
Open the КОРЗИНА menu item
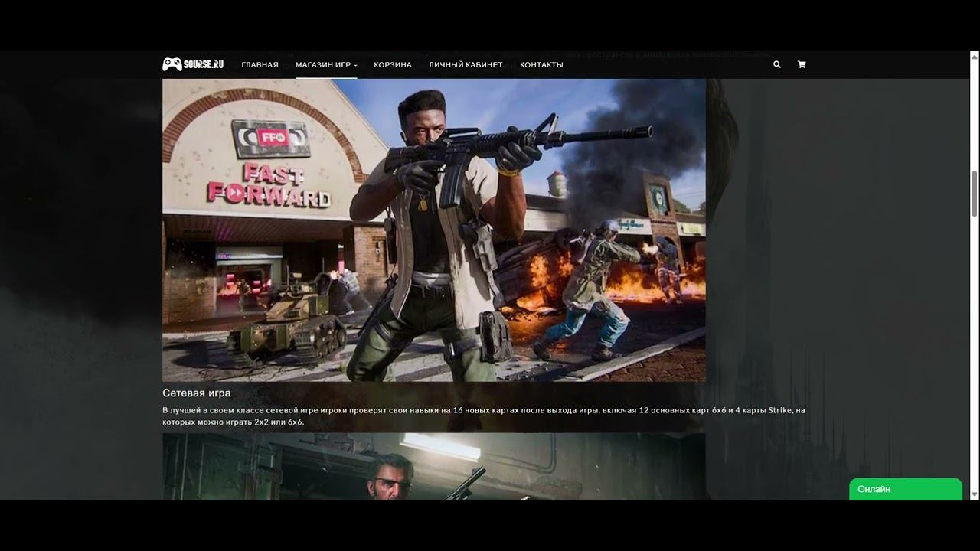[393, 65]
